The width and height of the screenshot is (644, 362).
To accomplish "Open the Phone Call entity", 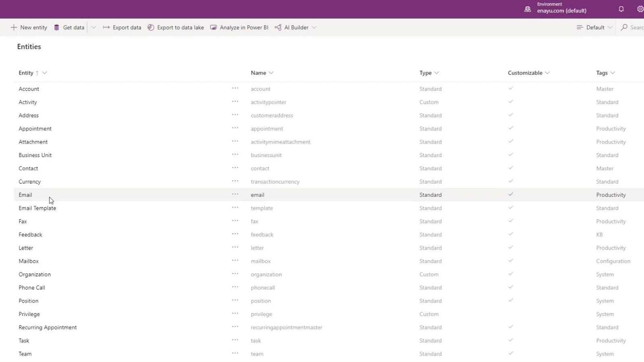I will tap(32, 288).
